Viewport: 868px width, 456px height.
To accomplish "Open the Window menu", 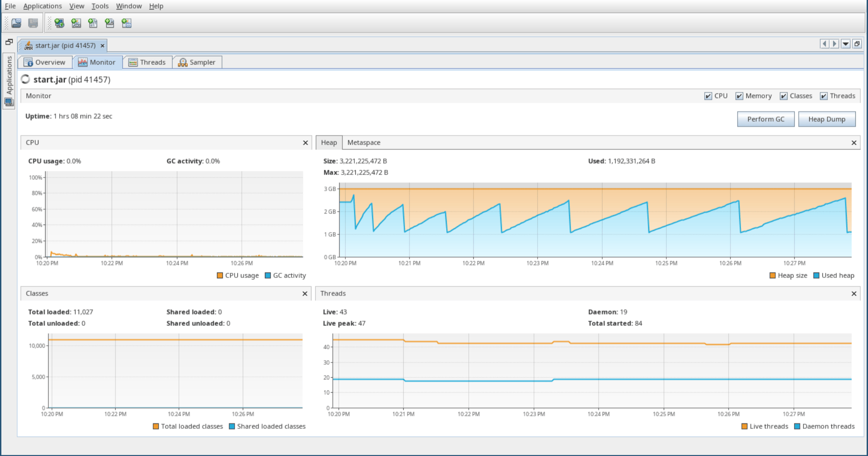I will click(x=129, y=6).
